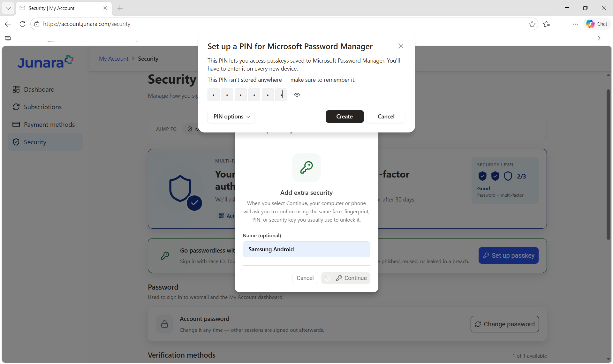Click the "Verification methods" heading
Screen dimensions: 613x364
pos(182,355)
